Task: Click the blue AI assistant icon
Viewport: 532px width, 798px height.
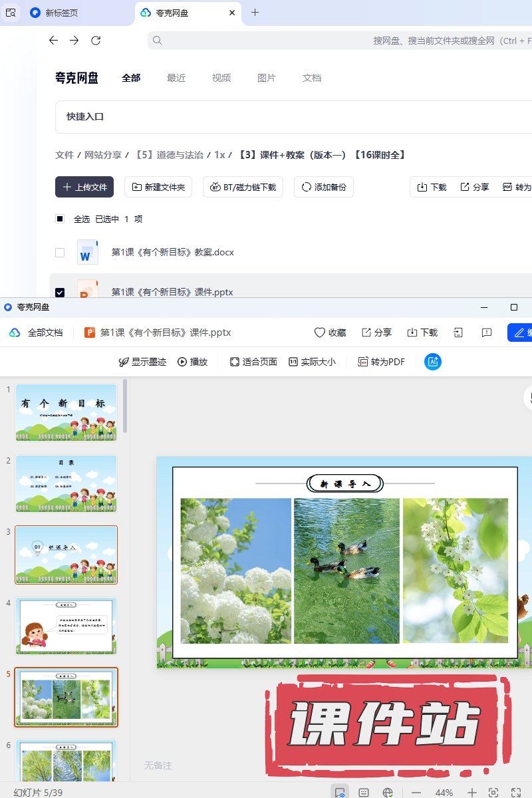Action: 433,362
